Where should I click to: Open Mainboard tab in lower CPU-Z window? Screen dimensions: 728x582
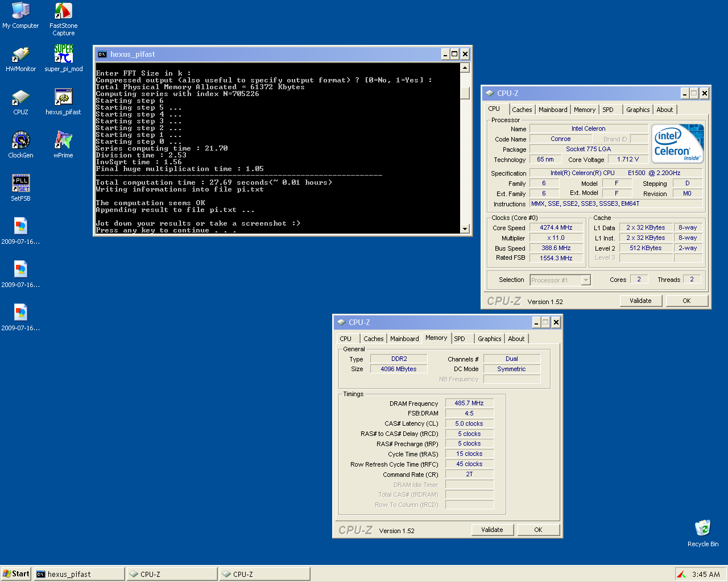coord(404,339)
